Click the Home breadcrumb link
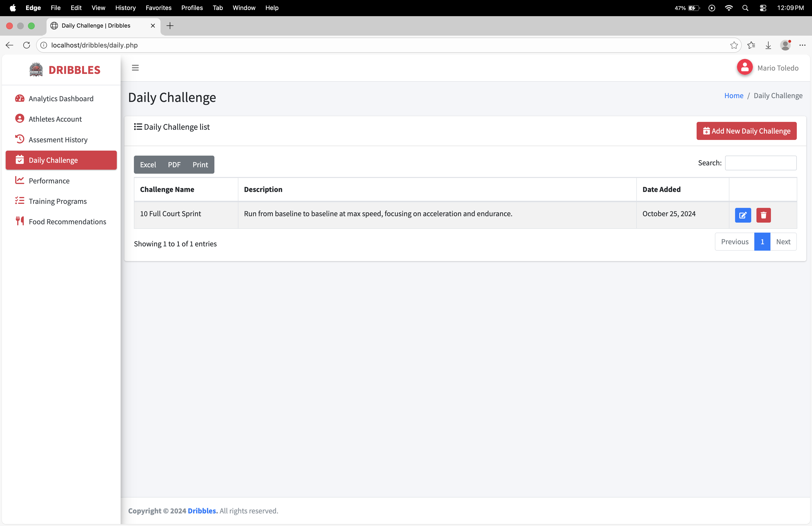The image size is (812, 526). (733, 96)
